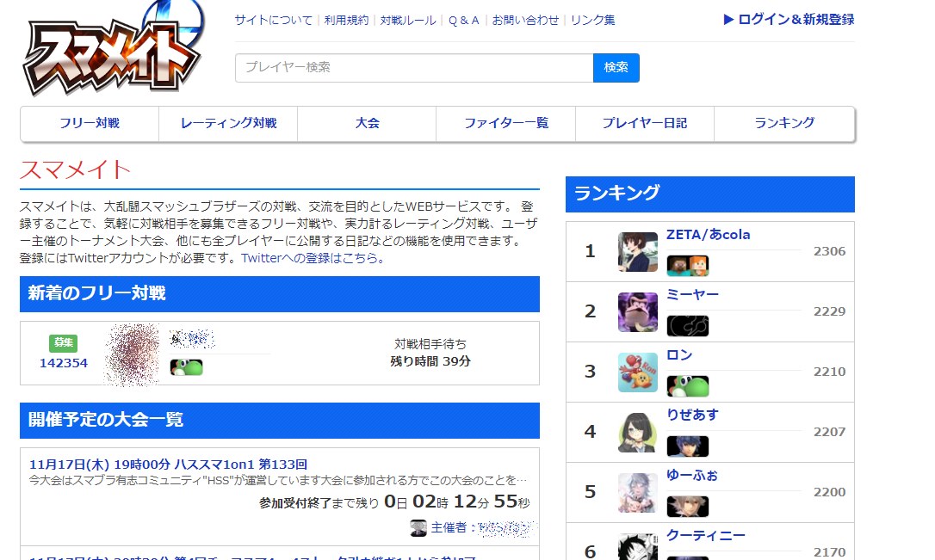The height and width of the screenshot is (560, 935).
Task: Open ロン's Kirby avatar image
Action: tap(637, 372)
